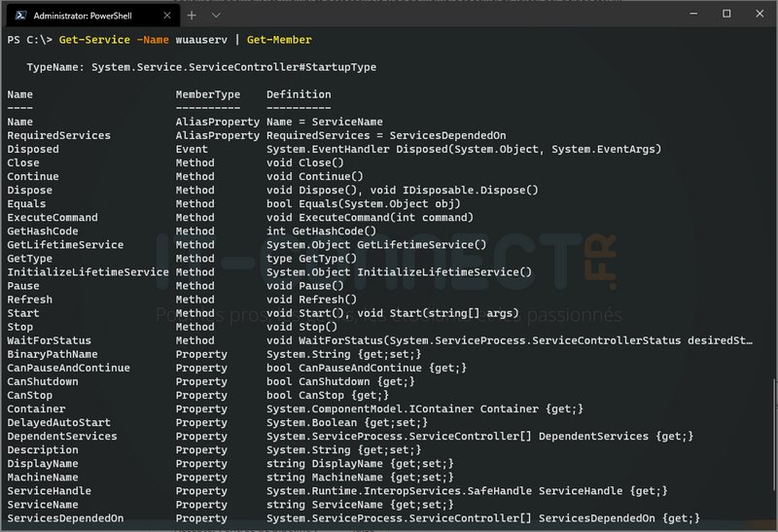Open a new terminal tab with plus button
Screen dimensions: 778x532
192,16
